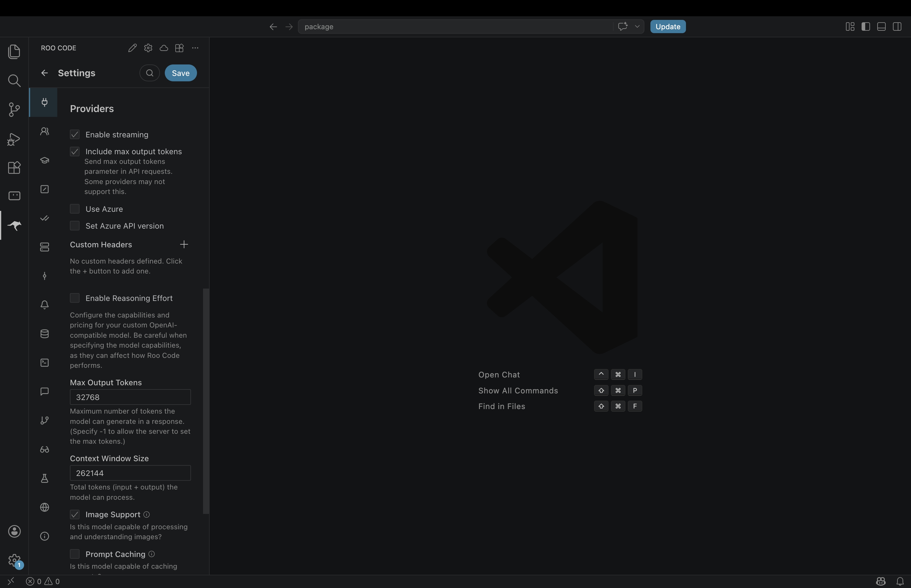Click the Max Output Tokens field
Viewport: 911px width, 588px height.
pos(130,397)
